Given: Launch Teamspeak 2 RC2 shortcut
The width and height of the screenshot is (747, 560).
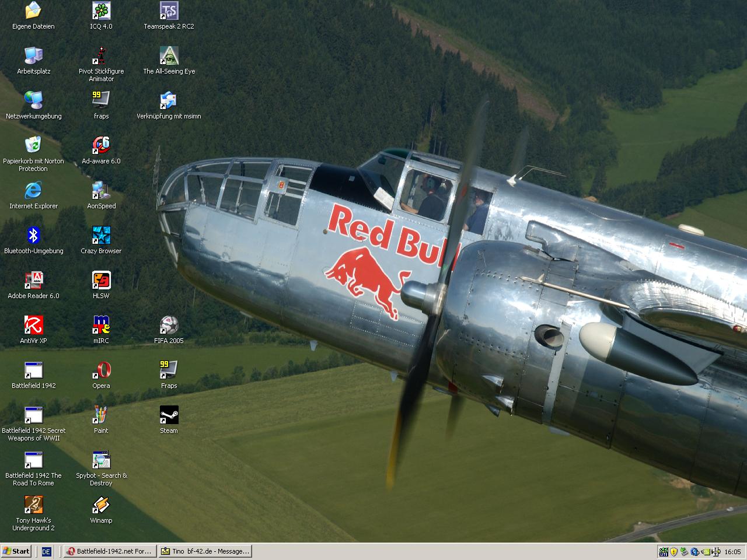Looking at the screenshot, I should pos(169,16).
